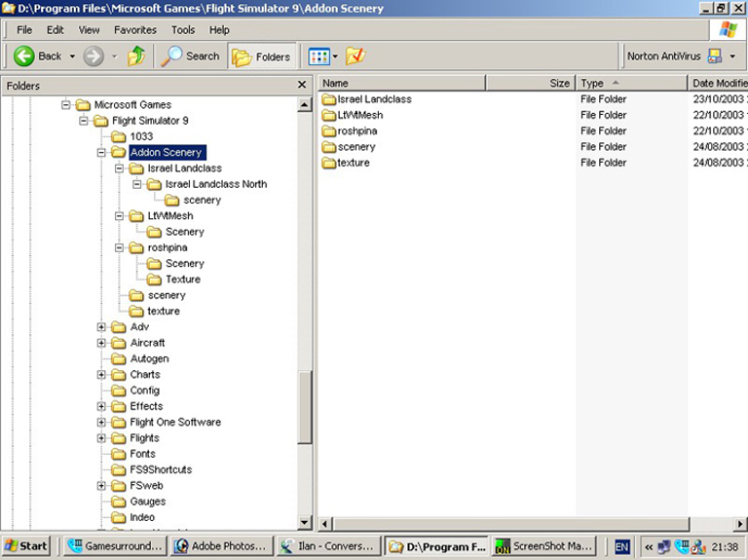Screen dimensions: 748x560
Task: Close the Folders pane
Action: point(302,85)
